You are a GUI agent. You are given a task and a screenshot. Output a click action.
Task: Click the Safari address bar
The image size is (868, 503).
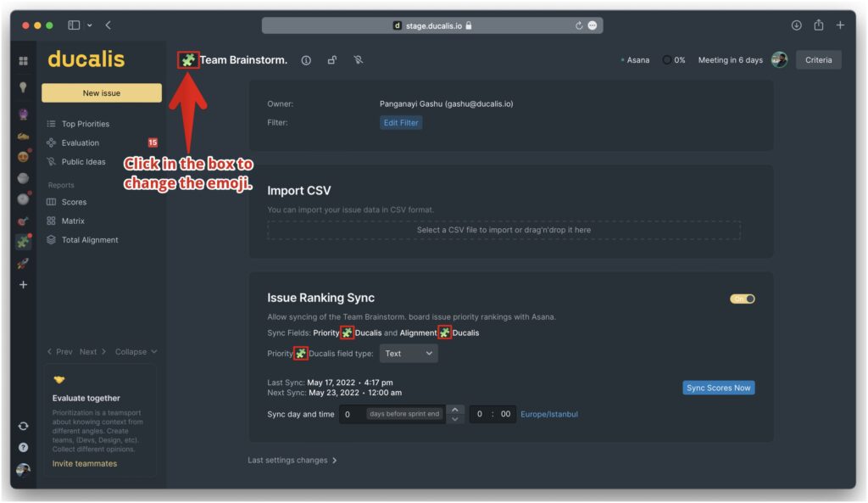pos(432,25)
